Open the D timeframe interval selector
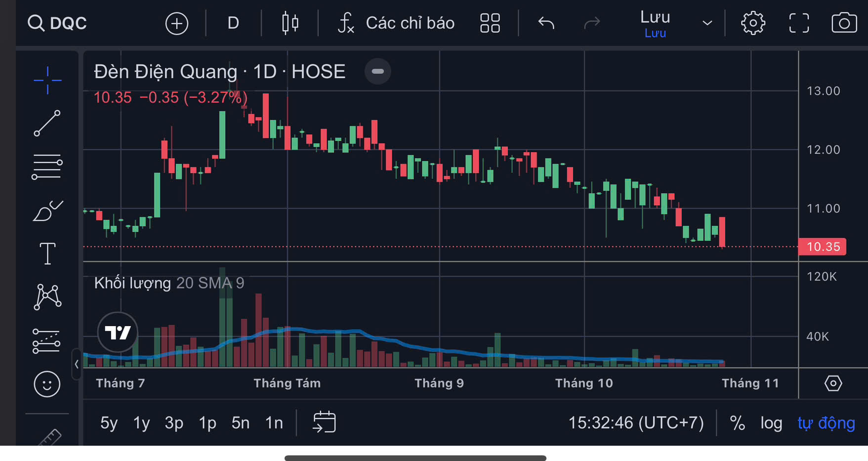 click(x=233, y=23)
